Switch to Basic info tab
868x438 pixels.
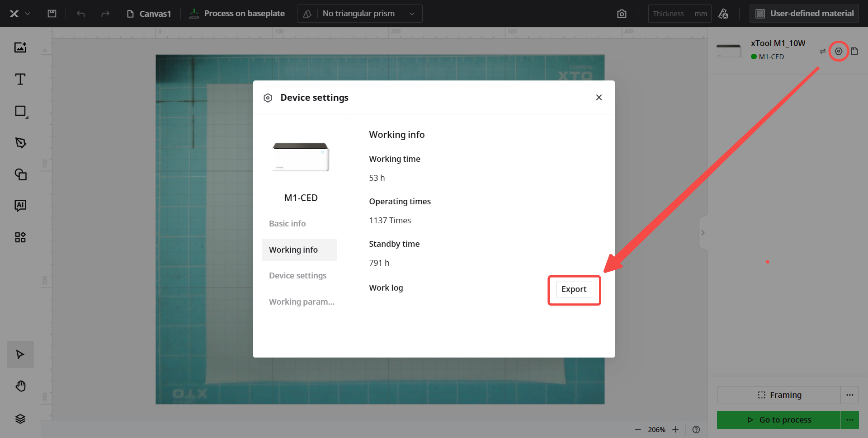288,224
